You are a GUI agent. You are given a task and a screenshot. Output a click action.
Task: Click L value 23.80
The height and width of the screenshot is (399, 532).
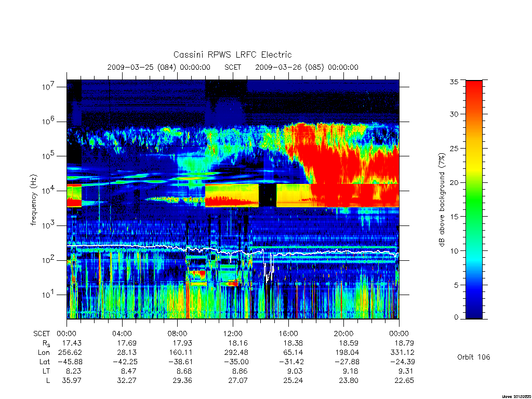pos(349,381)
